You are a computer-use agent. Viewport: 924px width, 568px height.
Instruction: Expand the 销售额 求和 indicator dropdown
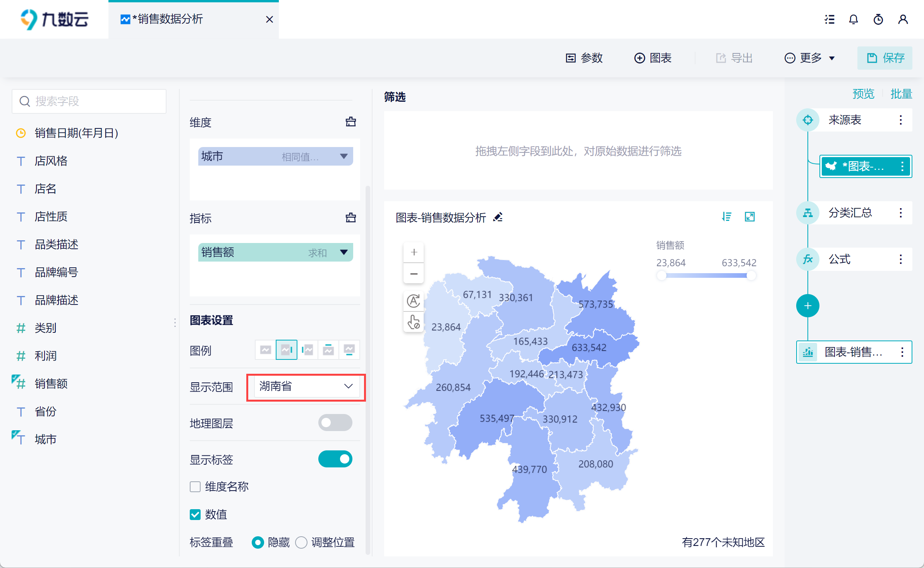pyautogui.click(x=343, y=252)
